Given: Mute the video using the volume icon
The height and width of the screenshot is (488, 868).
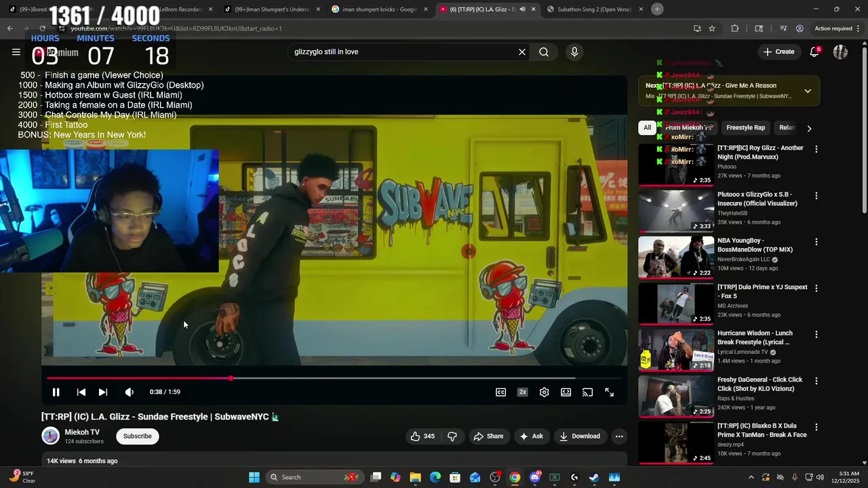Looking at the screenshot, I should tap(129, 392).
